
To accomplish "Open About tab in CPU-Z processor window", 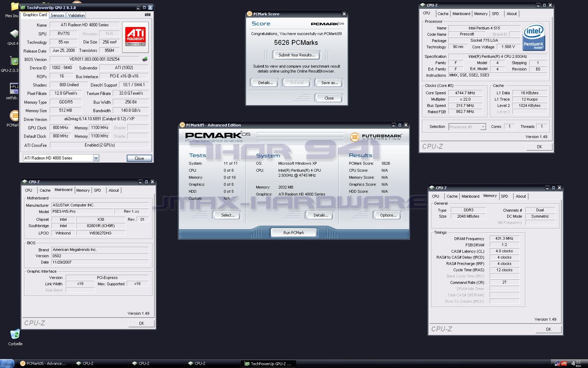I will (x=511, y=14).
